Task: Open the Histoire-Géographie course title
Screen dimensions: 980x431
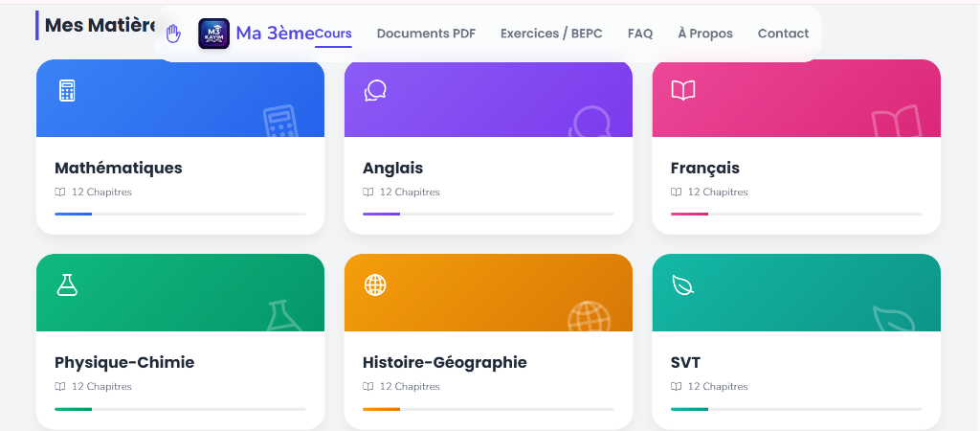Action: tap(444, 362)
